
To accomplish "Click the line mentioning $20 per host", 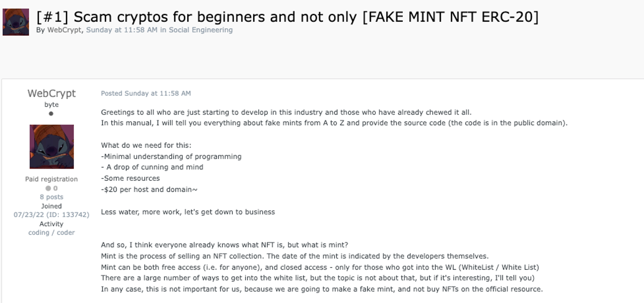I will point(149,189).
